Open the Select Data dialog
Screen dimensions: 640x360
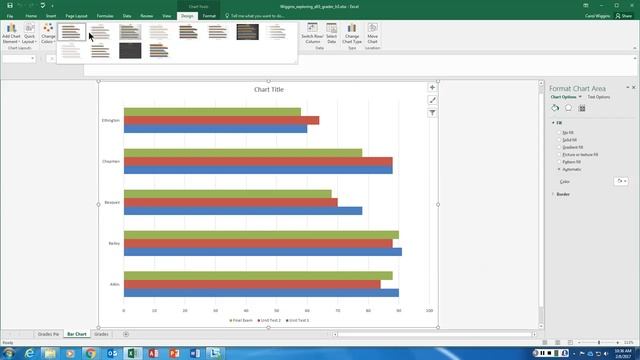(x=331, y=33)
